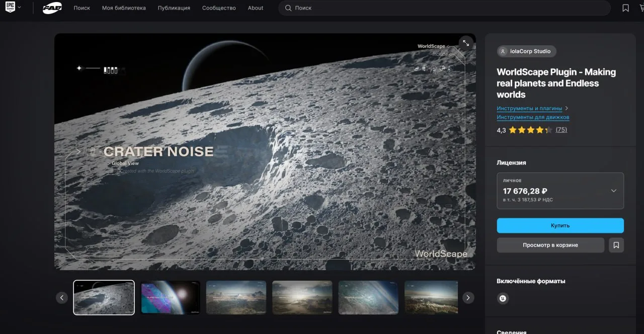644x334 pixels.
Task: Open Инструменты и плагины category link
Action: click(529, 108)
